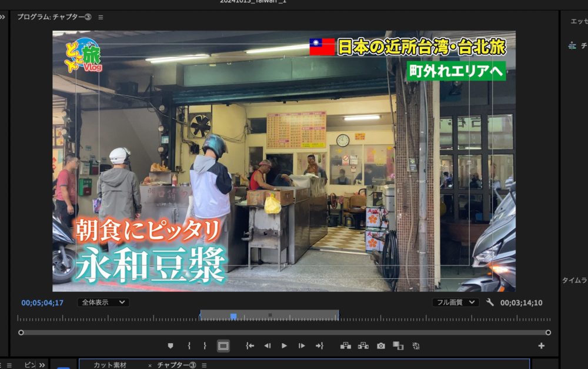The height and width of the screenshot is (369, 588).
Task: Export a frame with the camera icon
Action: click(381, 346)
